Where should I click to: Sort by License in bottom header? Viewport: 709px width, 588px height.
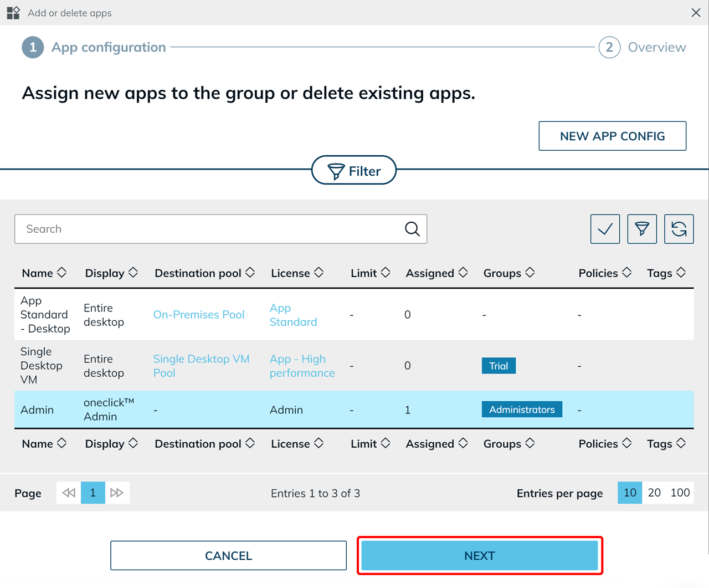297,443
